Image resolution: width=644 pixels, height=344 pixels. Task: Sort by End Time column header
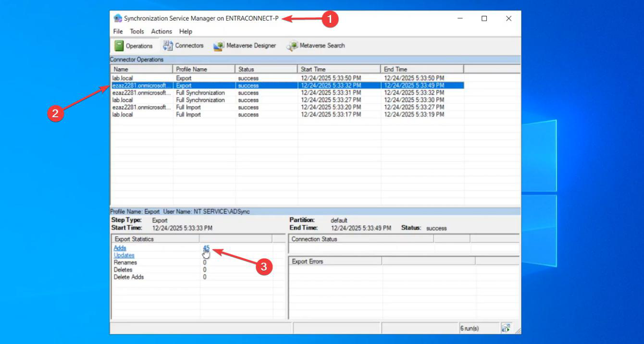pyautogui.click(x=422, y=69)
